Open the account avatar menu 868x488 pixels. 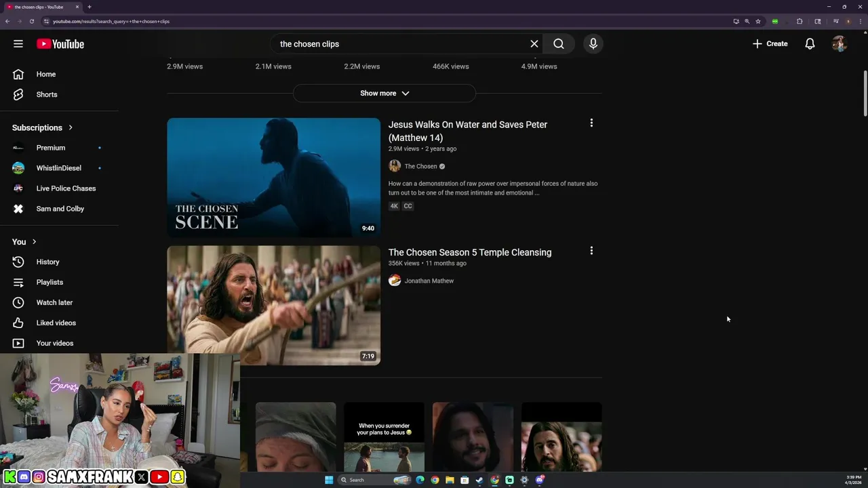point(840,44)
